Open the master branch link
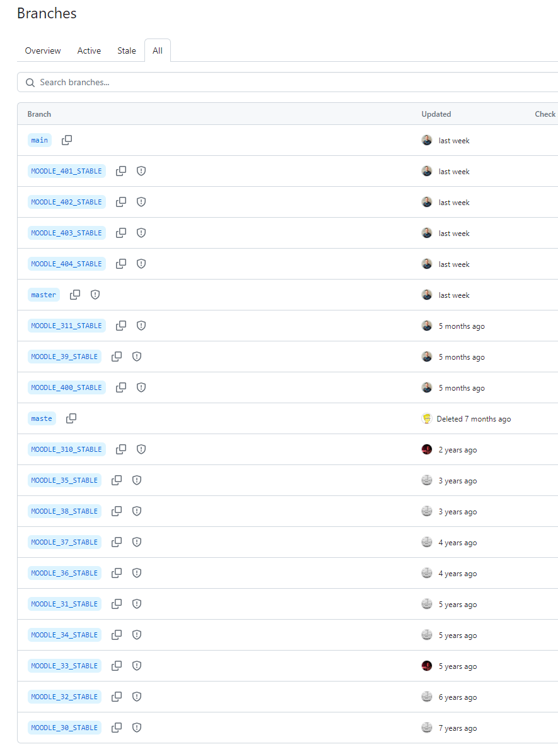 pyautogui.click(x=44, y=295)
